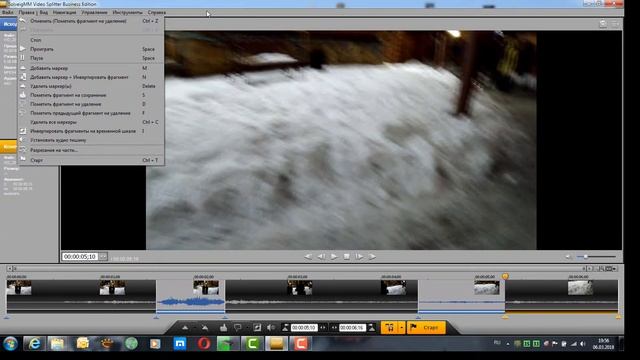Click arrows next to 00:00:05;10 start field
Image resolution: width=640 pixels, height=360 pixels.
(x=323, y=328)
